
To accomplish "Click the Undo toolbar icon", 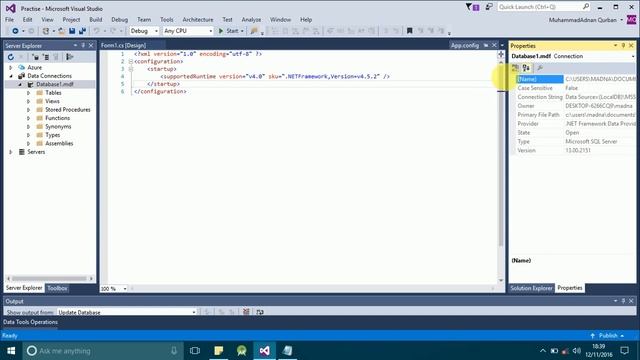I will (96, 31).
